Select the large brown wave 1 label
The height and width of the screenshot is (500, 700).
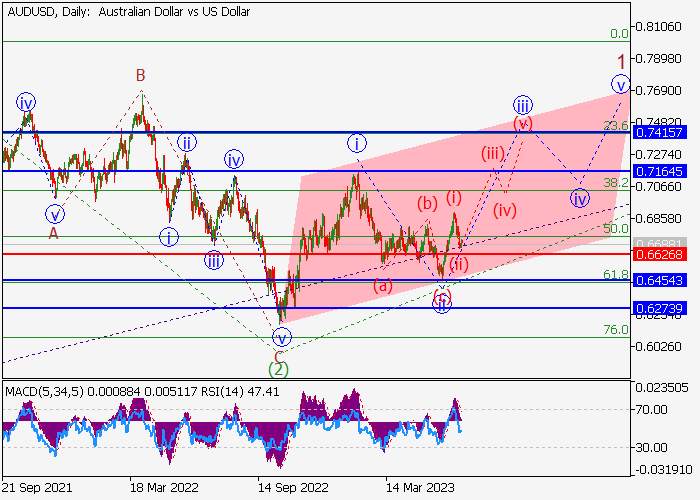[621, 61]
